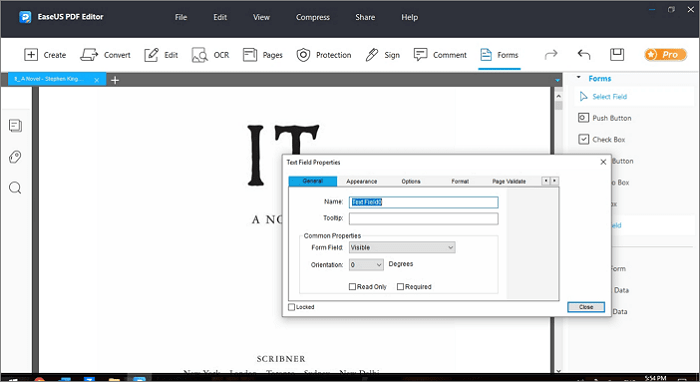Open the Edit menu in title bar

click(x=220, y=17)
